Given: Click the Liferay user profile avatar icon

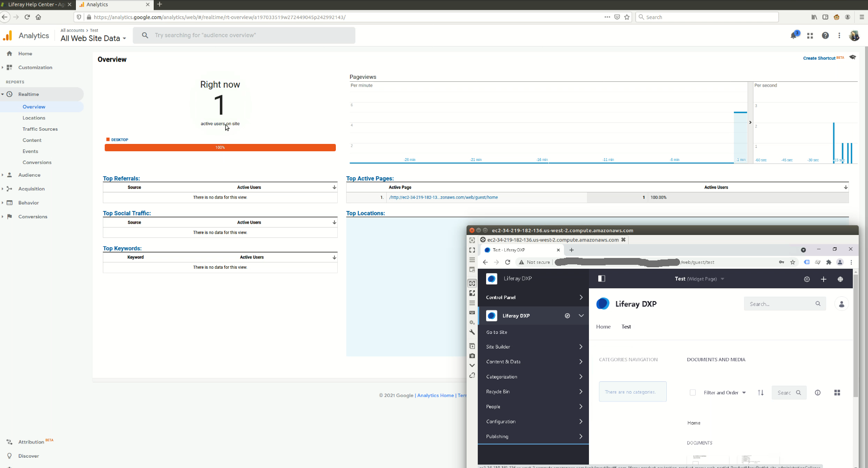Looking at the screenshot, I should click(842, 304).
